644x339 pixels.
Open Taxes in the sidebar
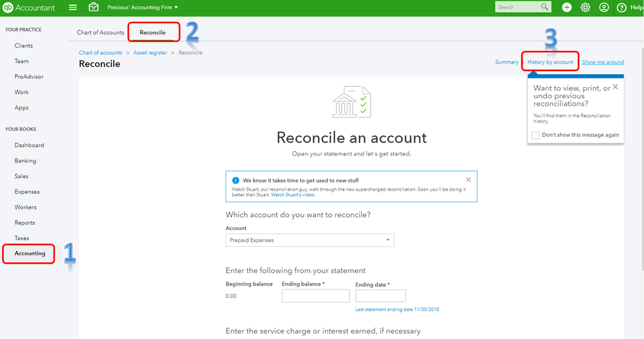pyautogui.click(x=22, y=238)
